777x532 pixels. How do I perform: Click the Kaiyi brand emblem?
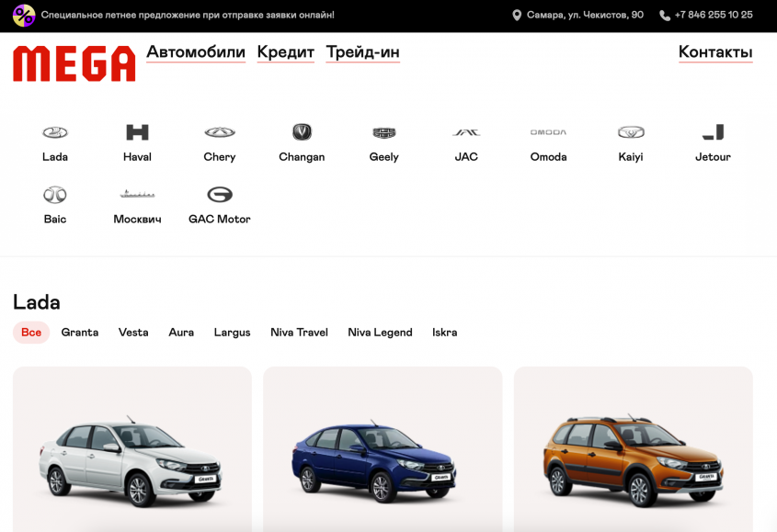point(631,132)
